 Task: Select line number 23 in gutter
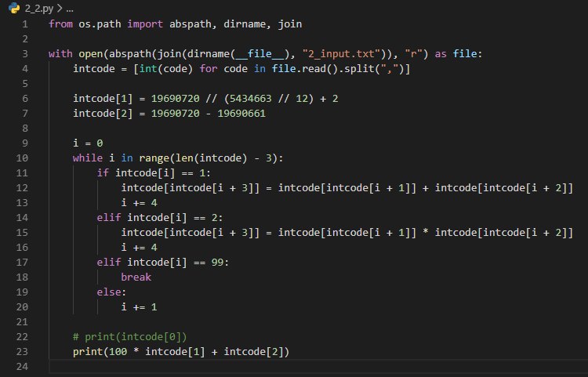pyautogui.click(x=22, y=352)
